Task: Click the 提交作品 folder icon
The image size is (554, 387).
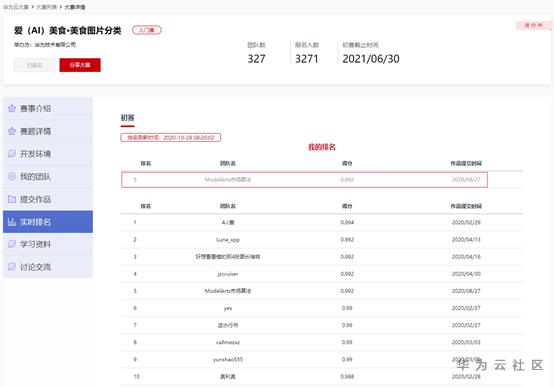Action: [12, 199]
